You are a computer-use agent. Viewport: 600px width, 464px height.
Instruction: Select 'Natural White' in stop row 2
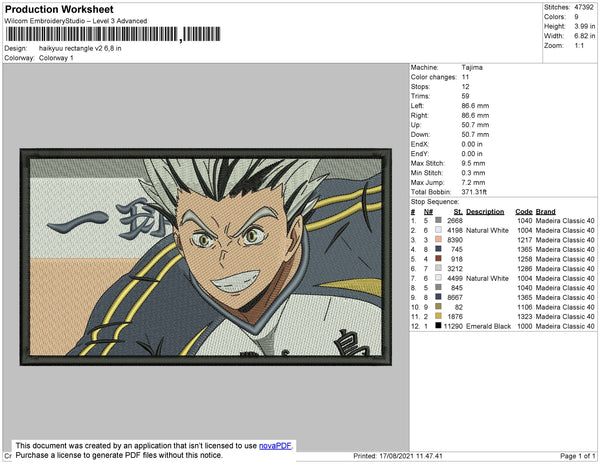pos(487,230)
